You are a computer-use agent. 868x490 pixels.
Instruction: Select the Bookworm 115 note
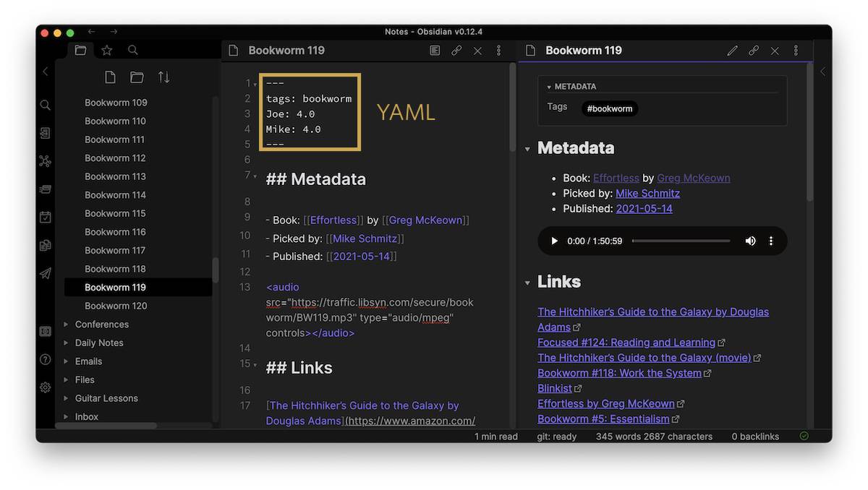116,213
